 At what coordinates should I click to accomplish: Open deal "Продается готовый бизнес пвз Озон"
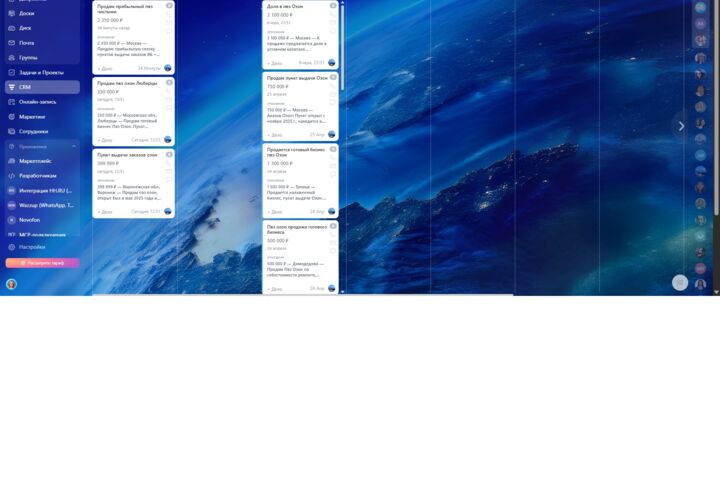point(296,152)
